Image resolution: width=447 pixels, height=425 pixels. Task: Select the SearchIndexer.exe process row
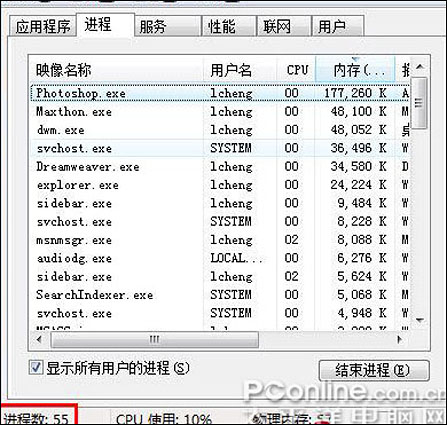220,295
